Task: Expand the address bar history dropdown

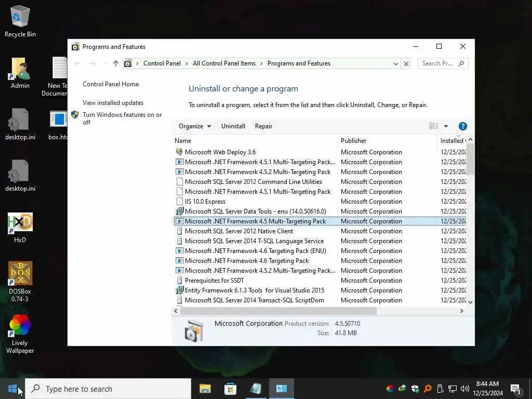Action: 395,63
